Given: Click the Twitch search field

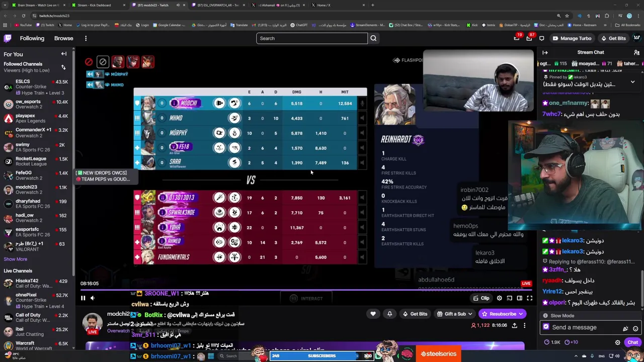Looking at the screenshot, I should click(312, 38).
